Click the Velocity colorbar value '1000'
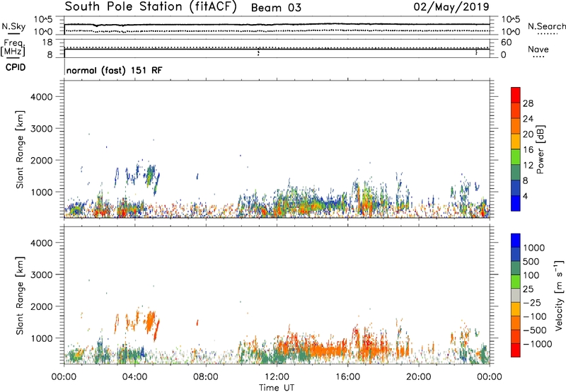The image size is (566, 392). pyautogui.click(x=534, y=248)
